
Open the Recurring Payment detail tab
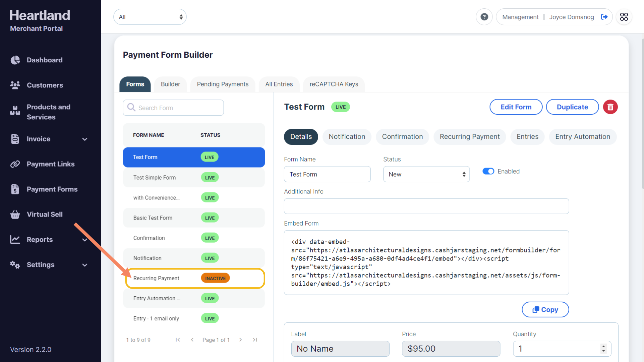(469, 137)
